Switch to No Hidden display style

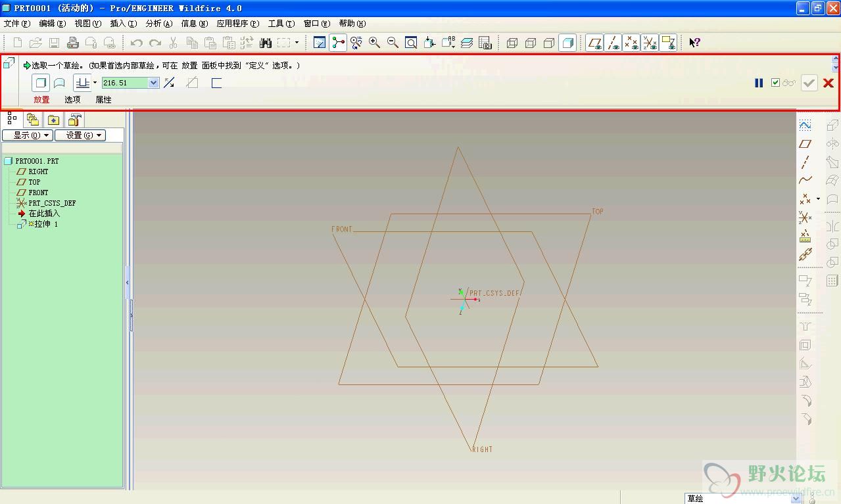coord(549,43)
